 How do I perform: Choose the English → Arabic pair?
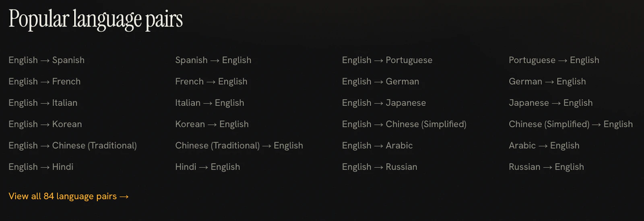(x=378, y=145)
